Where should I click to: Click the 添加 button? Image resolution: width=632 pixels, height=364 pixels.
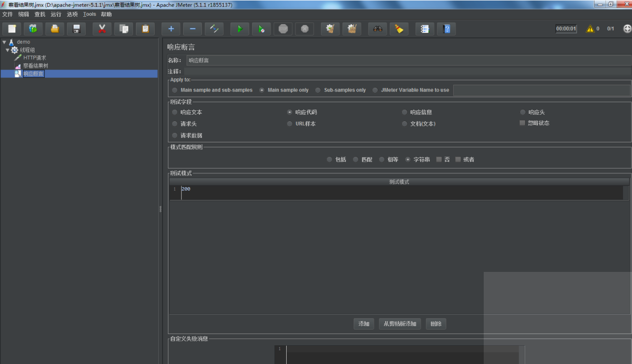point(364,324)
